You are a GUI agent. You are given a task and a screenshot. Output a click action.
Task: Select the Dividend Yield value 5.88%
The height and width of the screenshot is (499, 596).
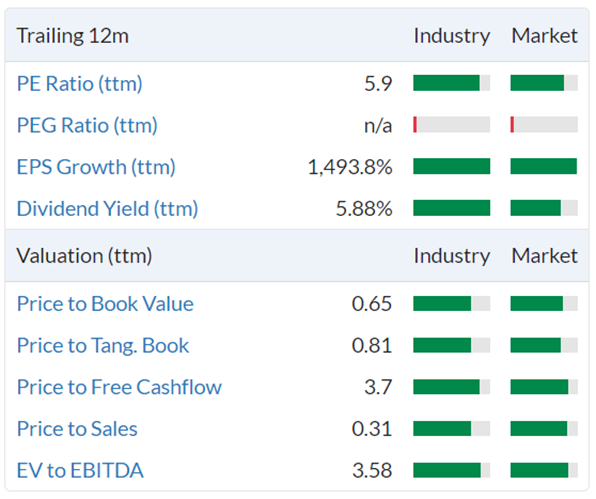click(364, 209)
